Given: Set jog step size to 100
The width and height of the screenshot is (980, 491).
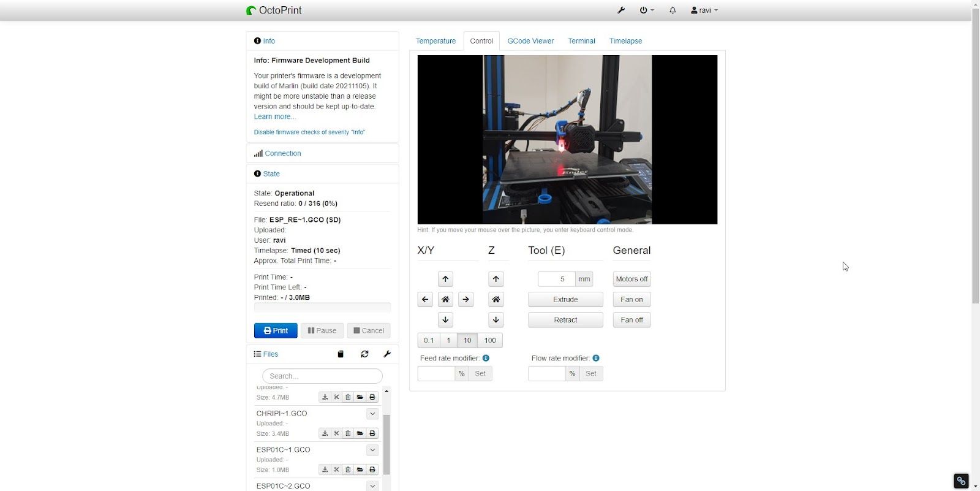Looking at the screenshot, I should pos(490,340).
